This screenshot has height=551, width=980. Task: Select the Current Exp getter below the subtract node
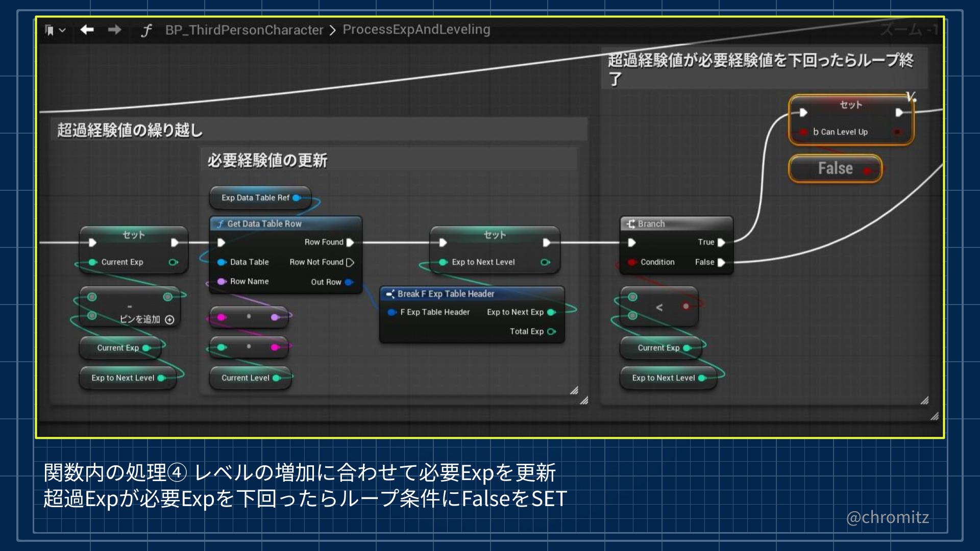pyautogui.click(x=120, y=348)
